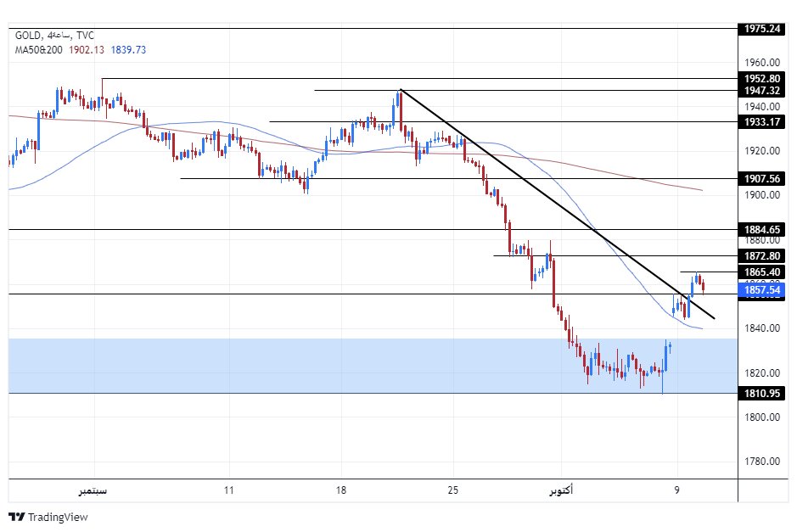Click the blue current price label 1857.54
This screenshot has height=532, width=797.
coord(761,290)
